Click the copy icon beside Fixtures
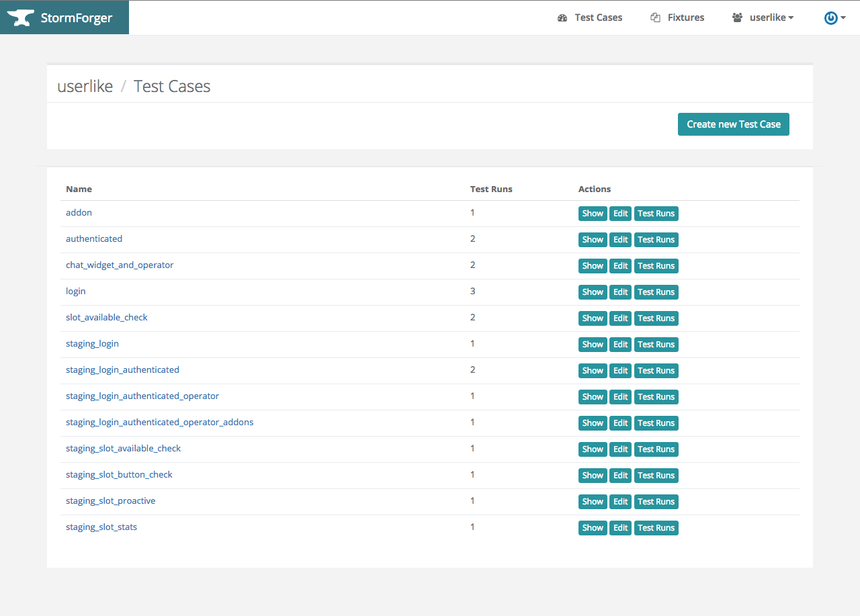Screen dimensions: 860x616 point(655,18)
